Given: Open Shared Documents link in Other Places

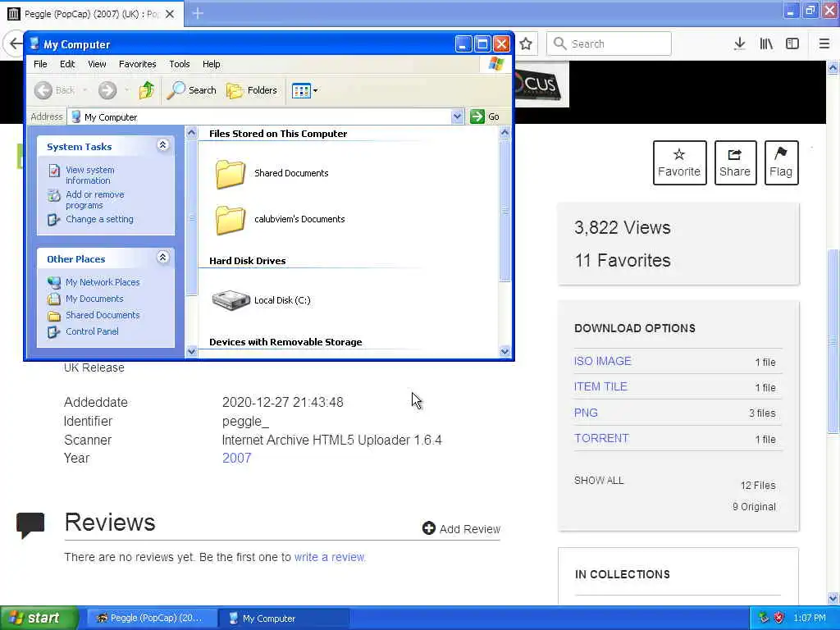Looking at the screenshot, I should (103, 315).
